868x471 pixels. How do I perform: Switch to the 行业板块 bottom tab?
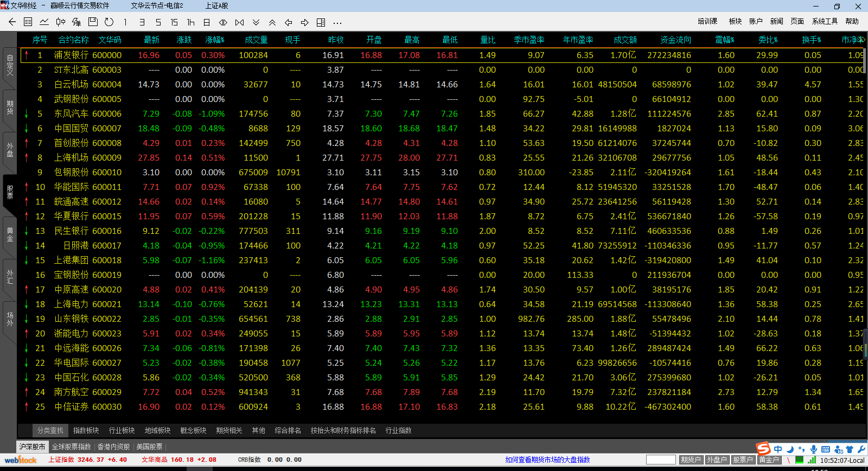point(122,430)
